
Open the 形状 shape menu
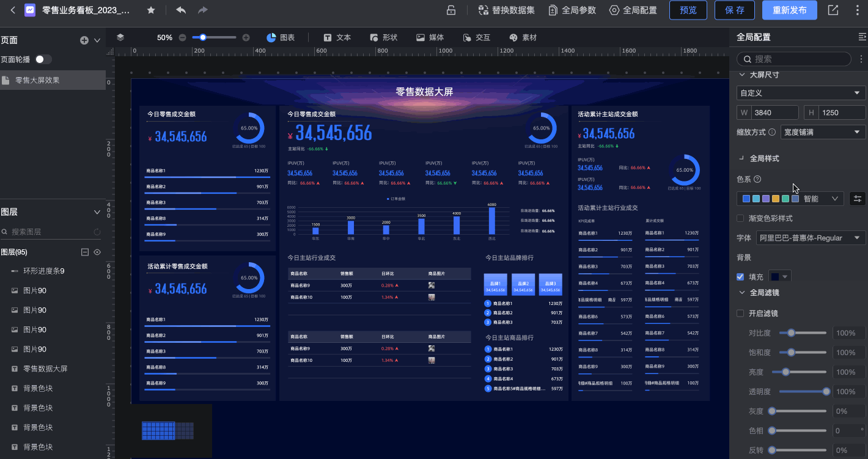click(x=384, y=37)
